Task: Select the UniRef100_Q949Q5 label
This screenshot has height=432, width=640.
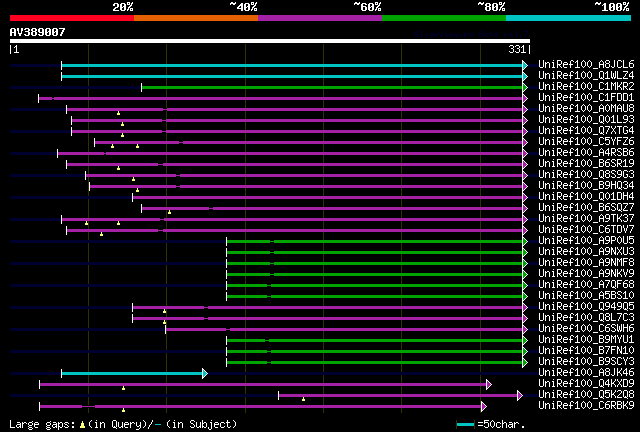Action: click(x=586, y=307)
